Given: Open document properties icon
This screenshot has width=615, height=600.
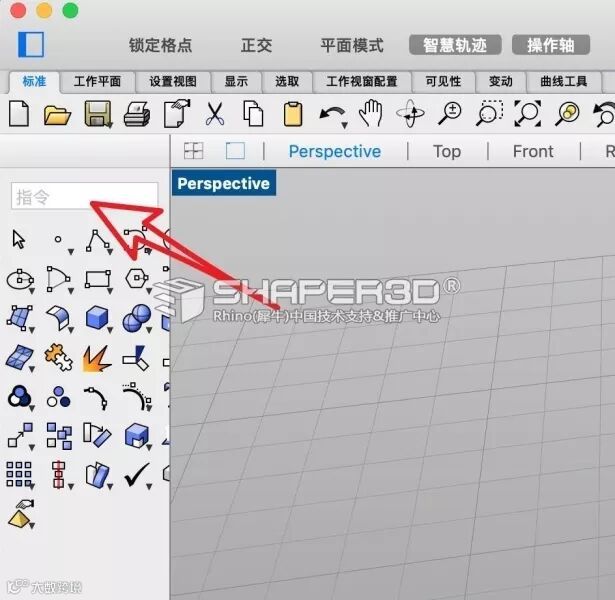Looking at the screenshot, I should (x=176, y=113).
